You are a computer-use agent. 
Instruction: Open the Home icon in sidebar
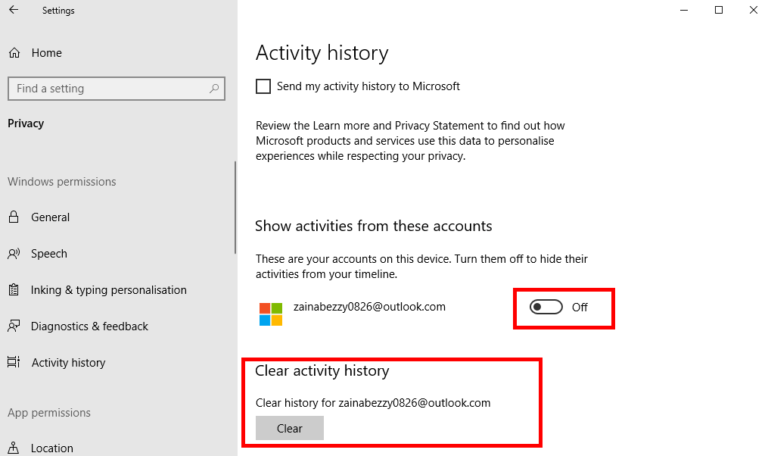pos(14,53)
